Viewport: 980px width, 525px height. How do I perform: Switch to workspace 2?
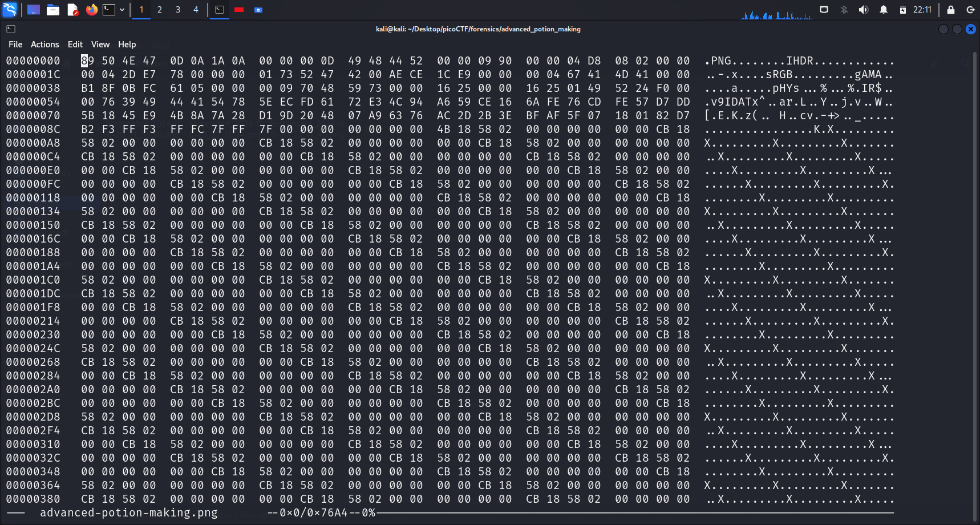point(160,10)
